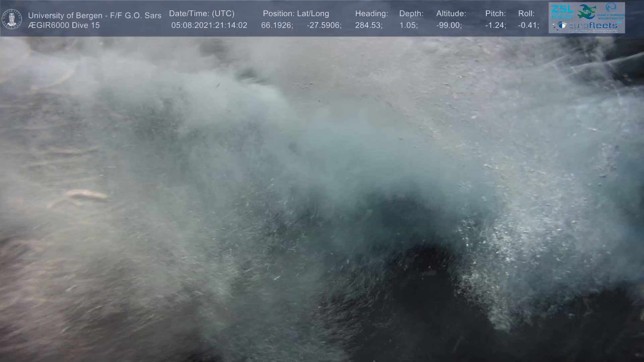The width and height of the screenshot is (644, 362).
Task: Click the Marine & Freshwater Research Institute logo
Action: 611,11
